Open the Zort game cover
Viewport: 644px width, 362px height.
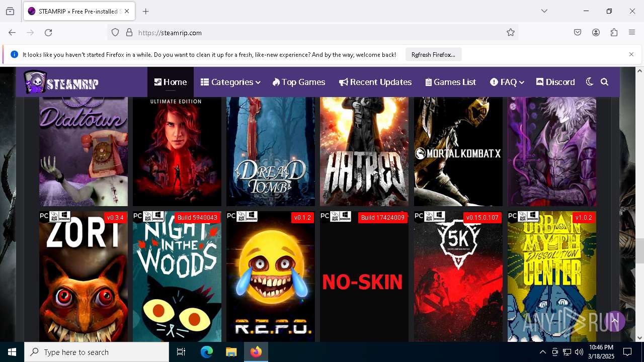coord(84,277)
